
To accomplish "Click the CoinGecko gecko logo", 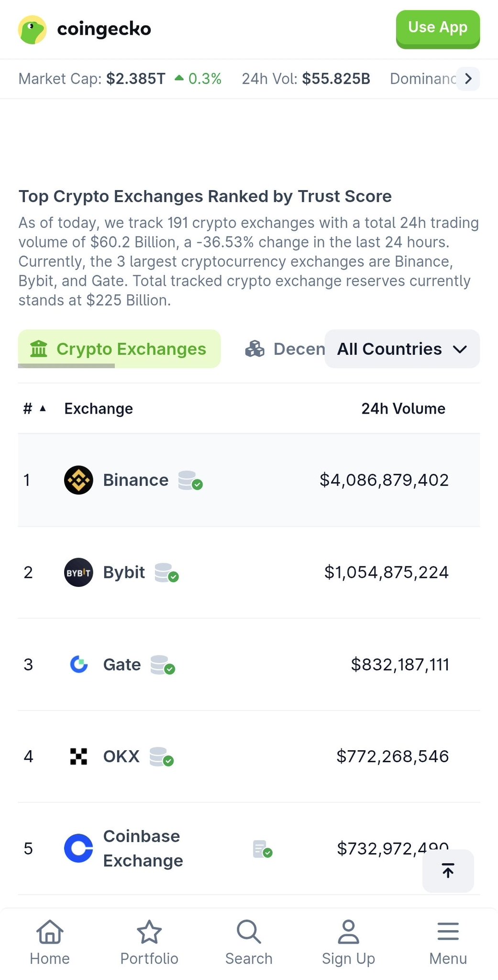I will 32,30.
